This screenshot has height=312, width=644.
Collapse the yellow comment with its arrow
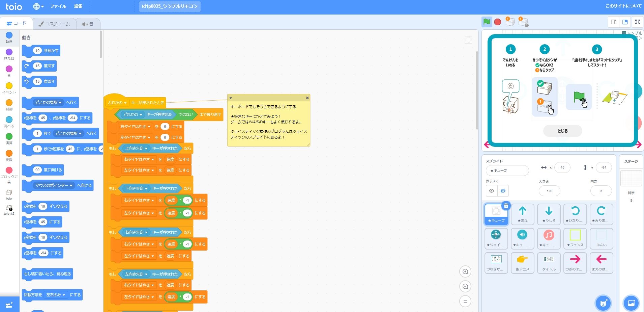[x=231, y=98]
